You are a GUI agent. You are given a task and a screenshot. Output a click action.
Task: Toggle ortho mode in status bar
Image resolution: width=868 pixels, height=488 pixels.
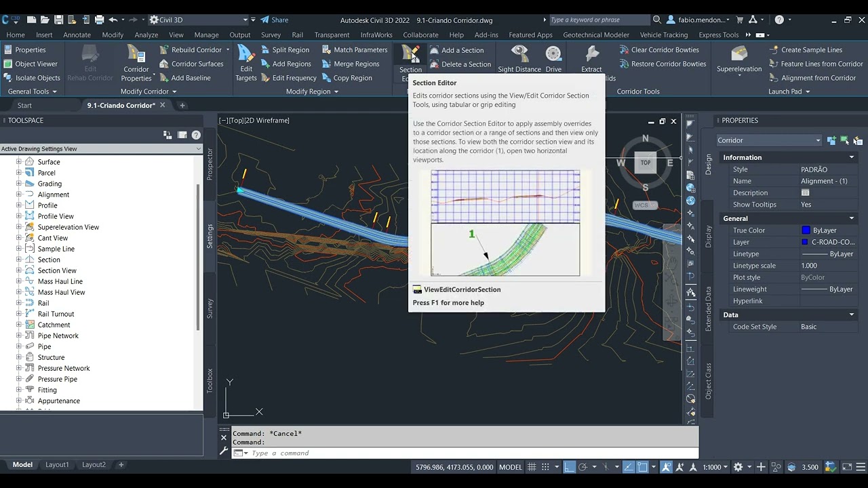pos(570,467)
